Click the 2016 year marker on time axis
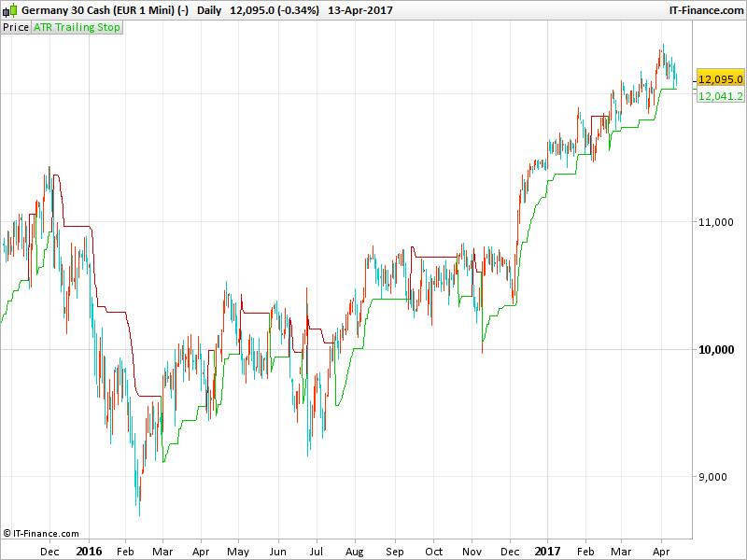The height and width of the screenshot is (560, 747). click(x=89, y=552)
